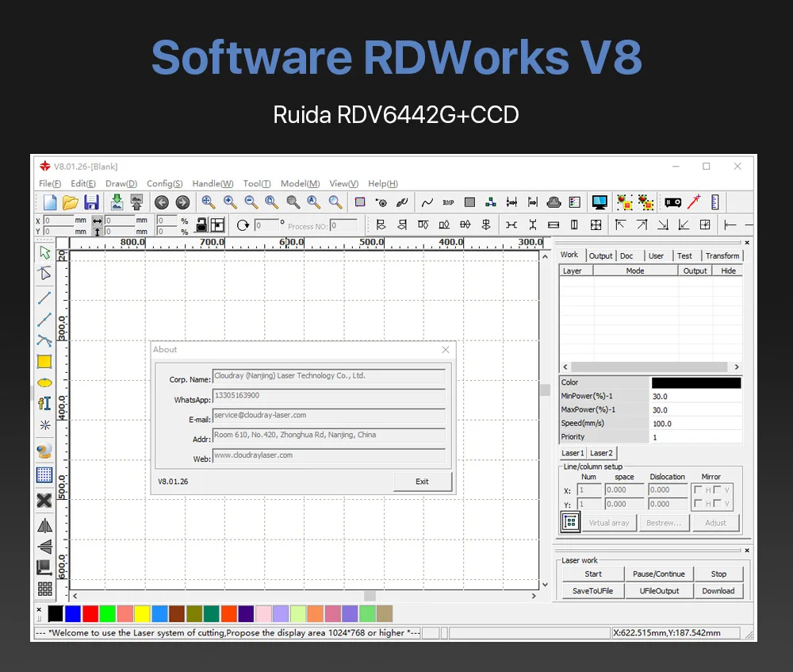793x672 pixels.
Task: Pick the blue color swatch in palette
Action: point(73,614)
